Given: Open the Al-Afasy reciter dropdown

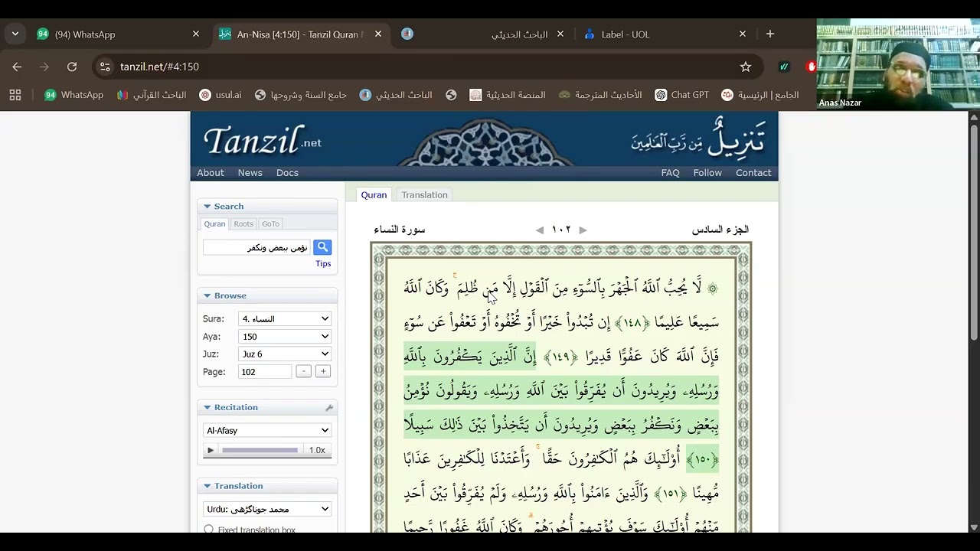Looking at the screenshot, I should [267, 430].
